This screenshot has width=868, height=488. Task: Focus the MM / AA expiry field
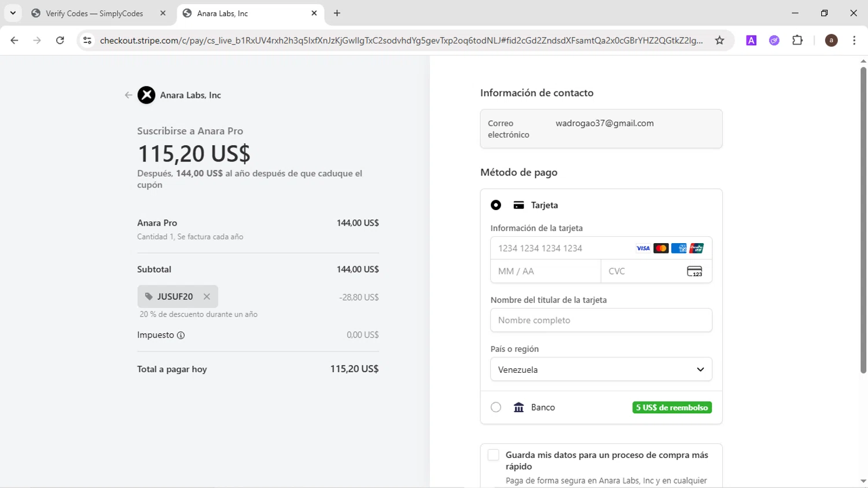click(546, 271)
